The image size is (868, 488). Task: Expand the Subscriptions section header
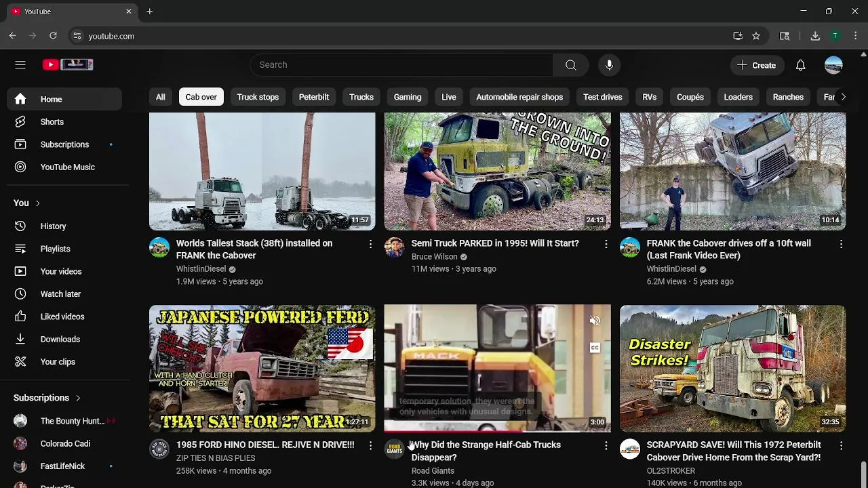47,398
